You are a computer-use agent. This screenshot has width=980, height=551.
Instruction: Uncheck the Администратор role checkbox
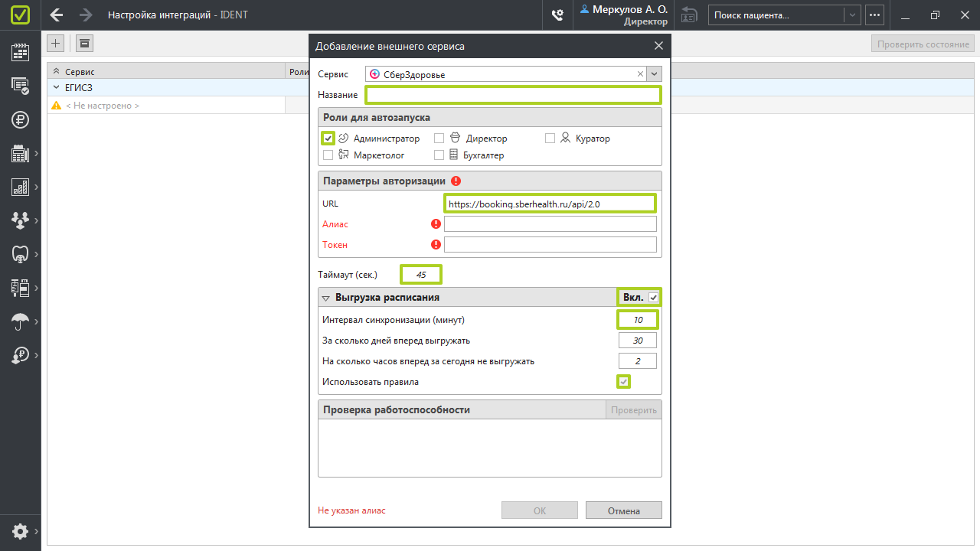click(328, 139)
